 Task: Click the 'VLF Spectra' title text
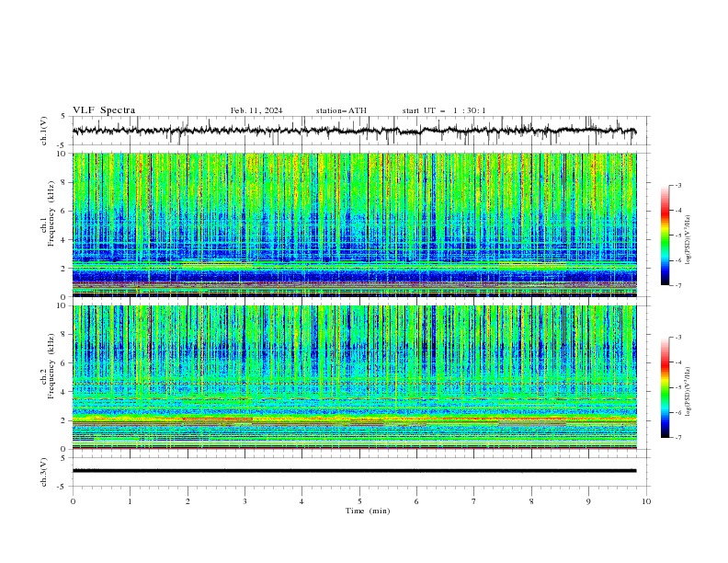[x=104, y=110]
